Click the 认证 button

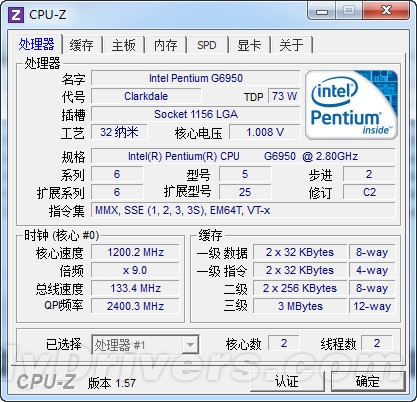(x=287, y=381)
